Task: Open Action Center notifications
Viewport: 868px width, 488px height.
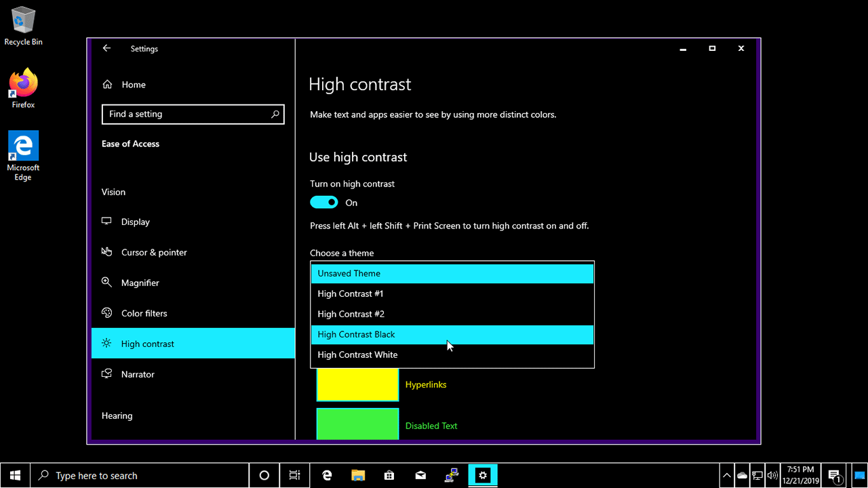Action: [x=835, y=476]
